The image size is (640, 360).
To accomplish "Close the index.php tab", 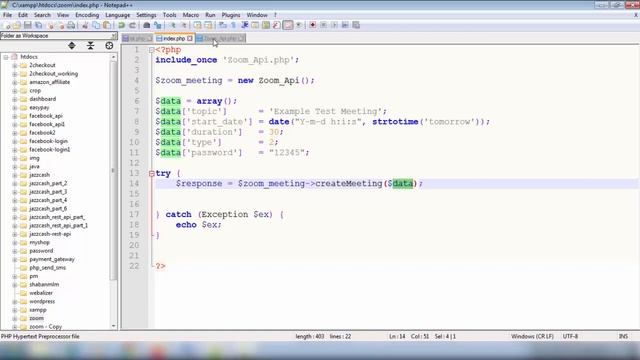I will (x=190, y=38).
